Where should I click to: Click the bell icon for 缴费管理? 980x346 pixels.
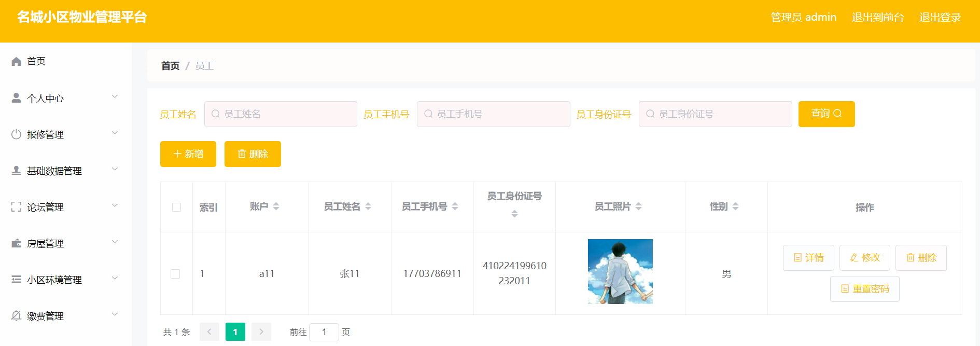pos(16,315)
